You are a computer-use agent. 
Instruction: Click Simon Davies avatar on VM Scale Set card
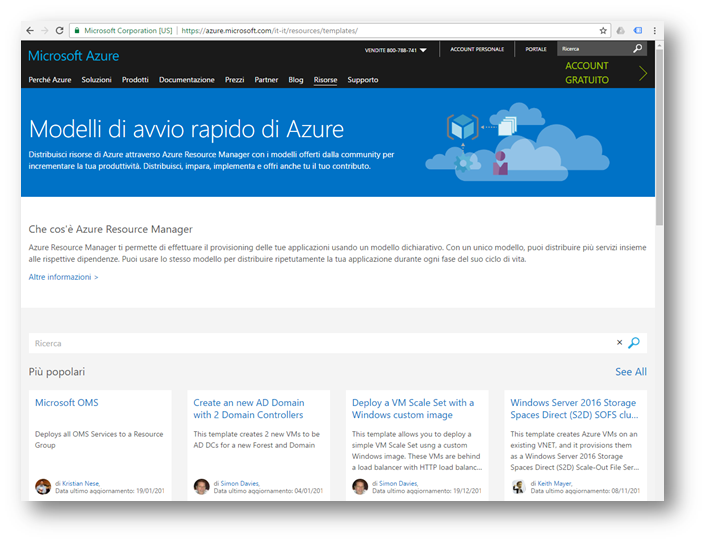[360, 486]
